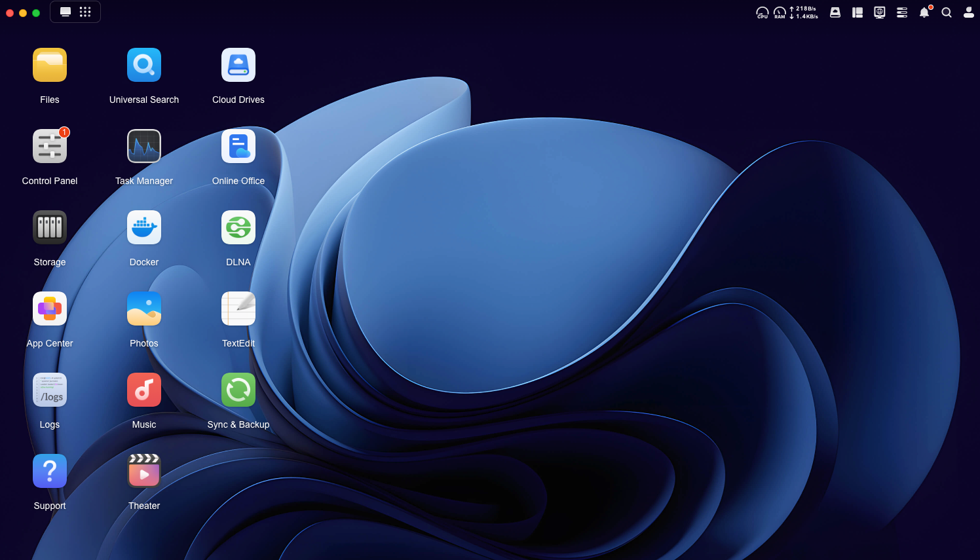Open the App Center
The width and height of the screenshot is (980, 560).
click(50, 309)
